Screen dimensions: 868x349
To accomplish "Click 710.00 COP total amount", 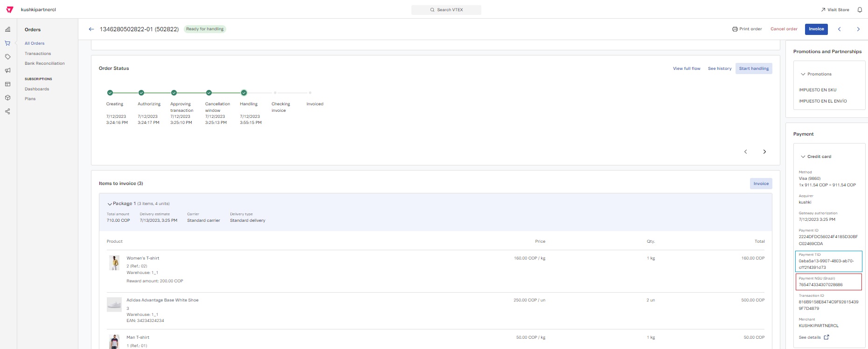I will (118, 220).
